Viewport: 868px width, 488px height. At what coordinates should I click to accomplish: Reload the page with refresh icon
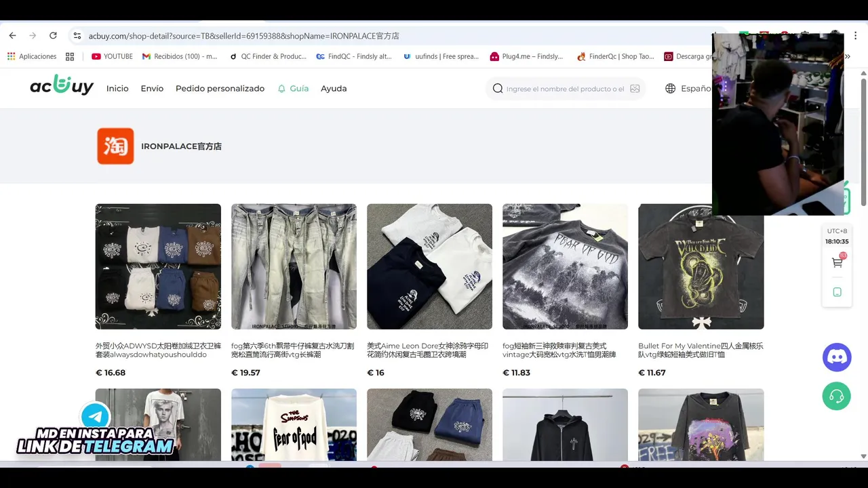pos(53,35)
